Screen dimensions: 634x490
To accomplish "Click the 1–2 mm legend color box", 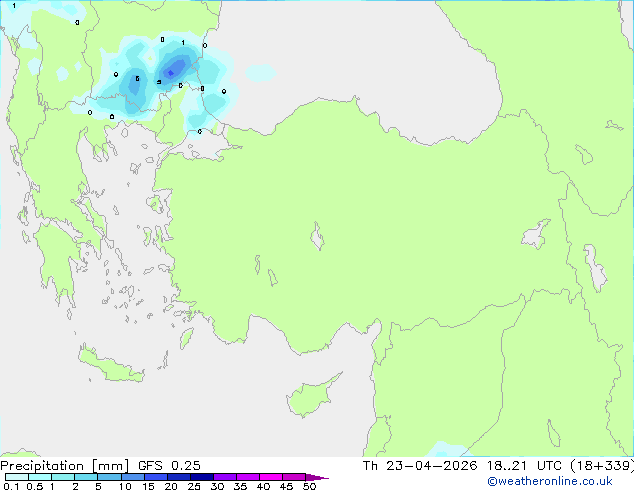I will [x=63, y=477].
